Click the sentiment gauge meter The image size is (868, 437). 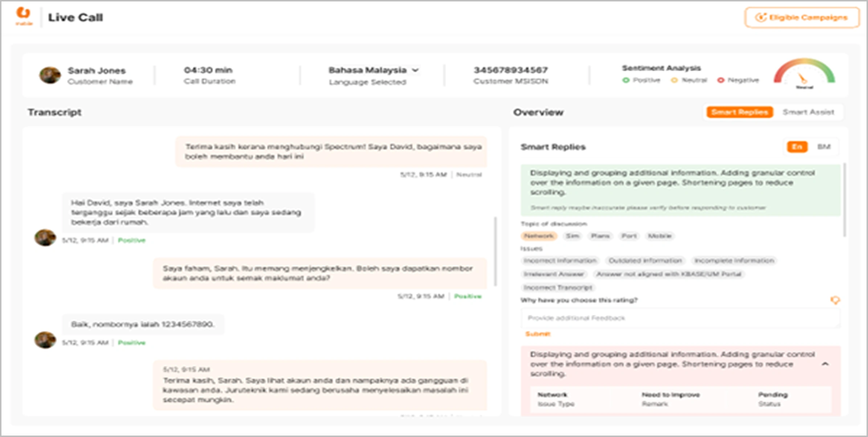click(804, 73)
